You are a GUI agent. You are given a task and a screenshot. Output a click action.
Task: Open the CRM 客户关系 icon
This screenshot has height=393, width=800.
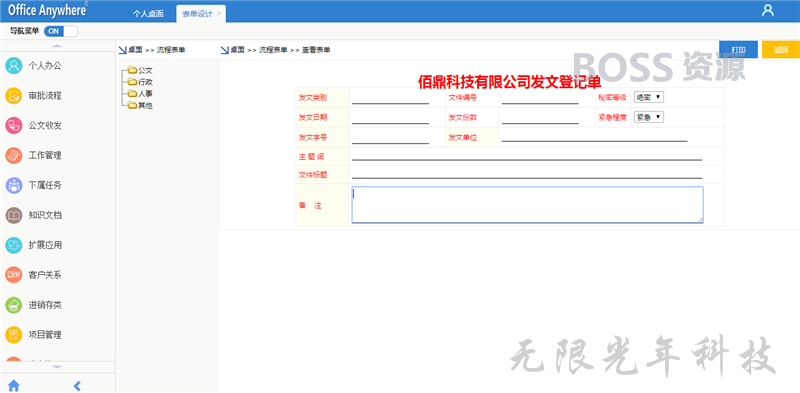tap(14, 275)
